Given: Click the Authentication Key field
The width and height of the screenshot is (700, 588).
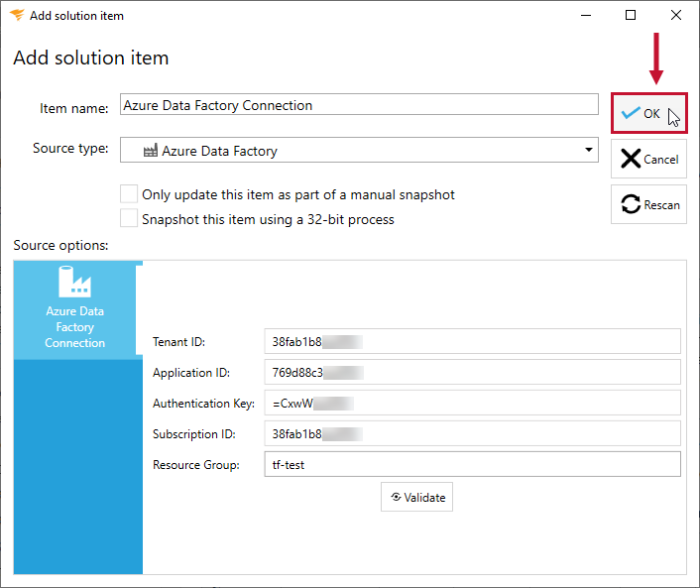Looking at the screenshot, I should 472,403.
